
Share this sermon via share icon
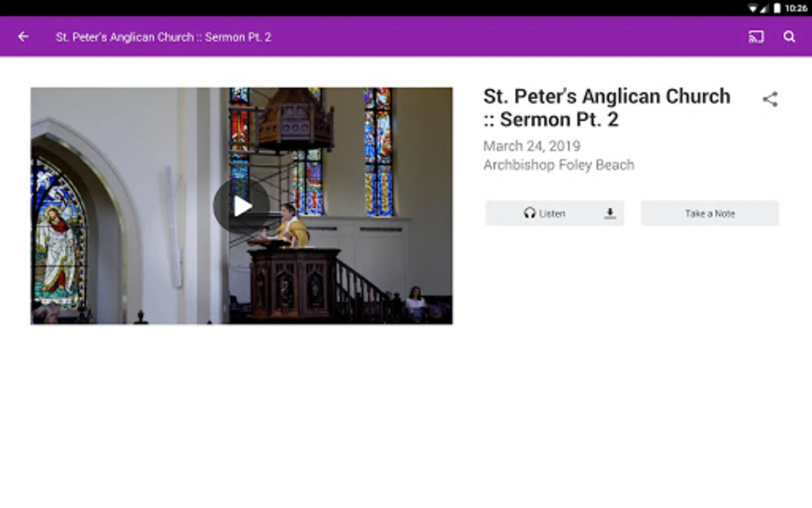coord(770,99)
